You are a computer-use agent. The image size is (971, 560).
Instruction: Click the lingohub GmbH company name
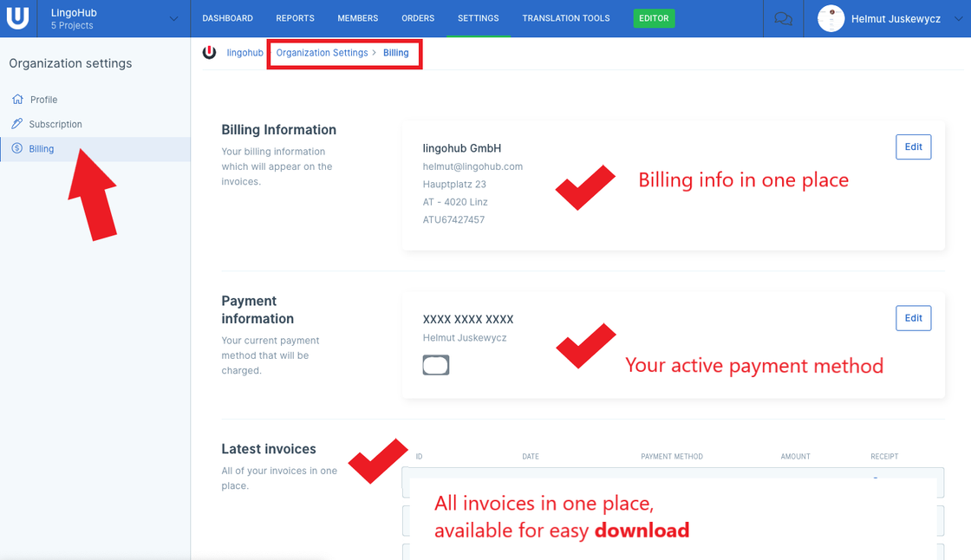point(462,148)
